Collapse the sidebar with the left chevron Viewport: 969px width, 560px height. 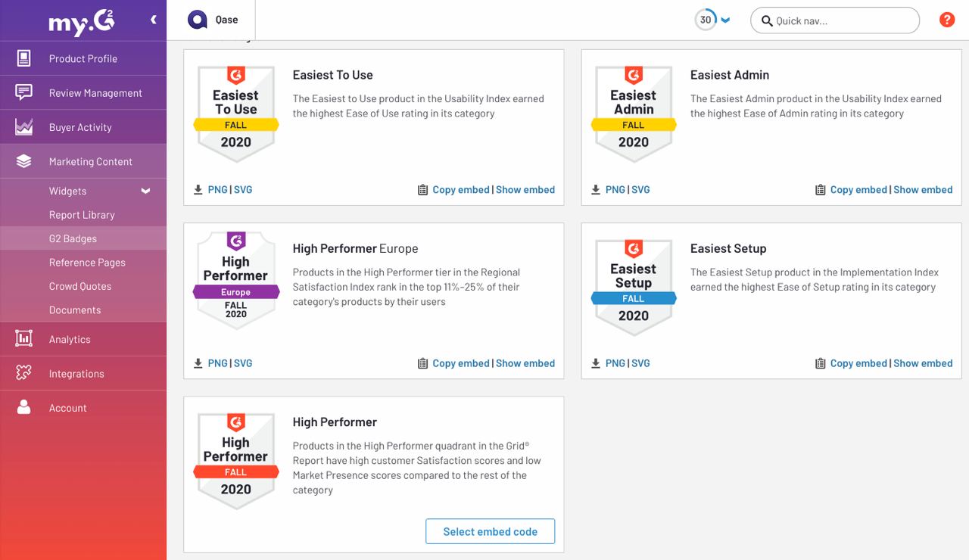point(154,20)
